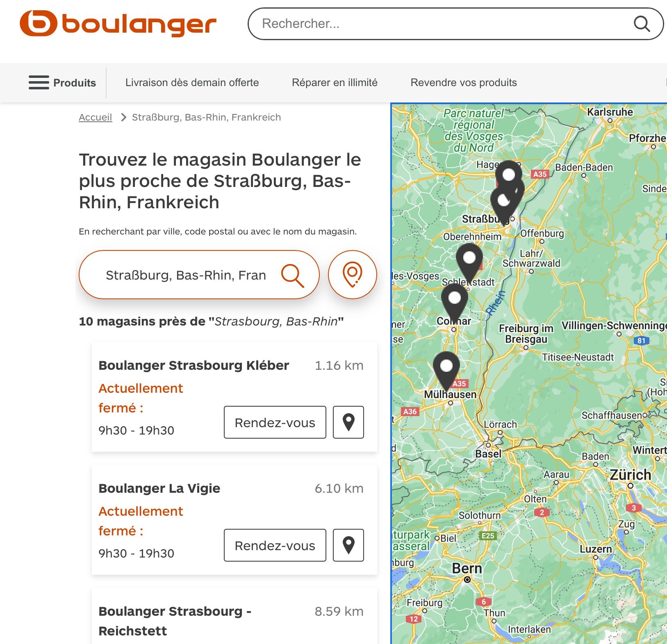
Task: Use the geolocation pin button
Action: point(353,275)
